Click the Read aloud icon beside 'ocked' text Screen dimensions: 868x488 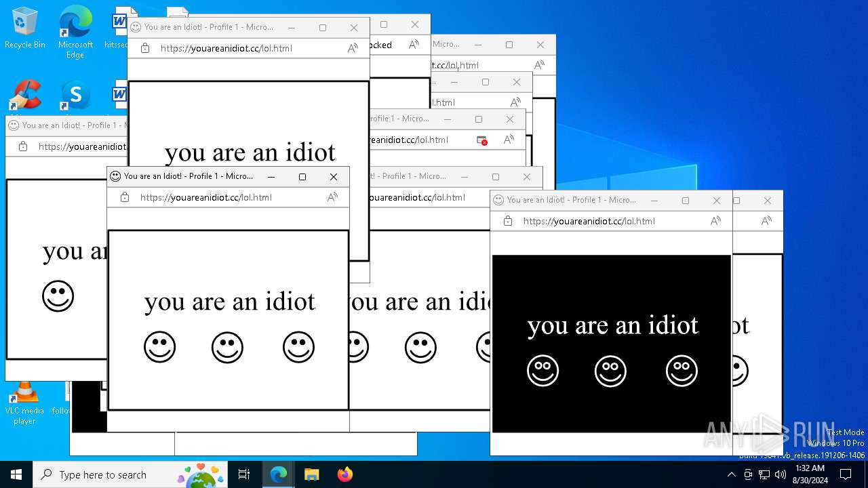point(414,45)
